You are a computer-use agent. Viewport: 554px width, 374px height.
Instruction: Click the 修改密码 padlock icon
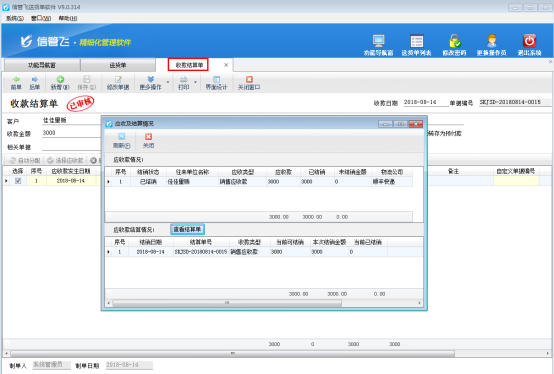coord(454,41)
